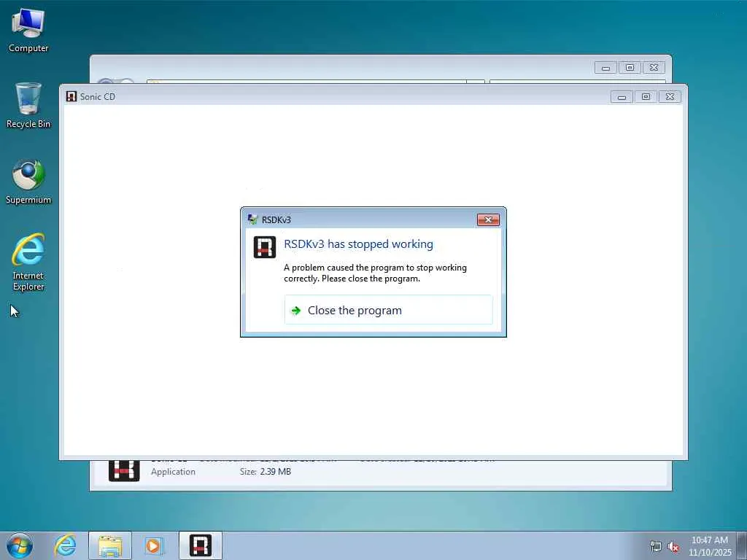
Task: Click the "RSDKv3 has stopped working" heading
Action: coord(358,244)
